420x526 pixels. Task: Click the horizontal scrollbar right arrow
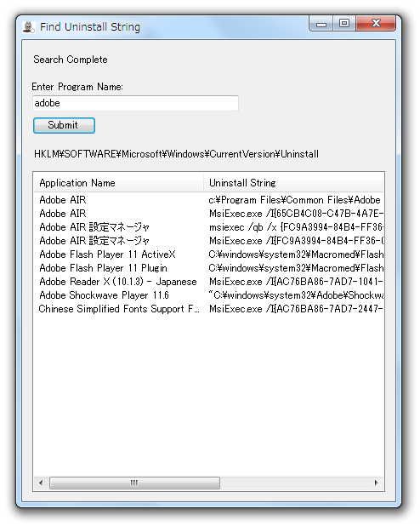(x=376, y=483)
